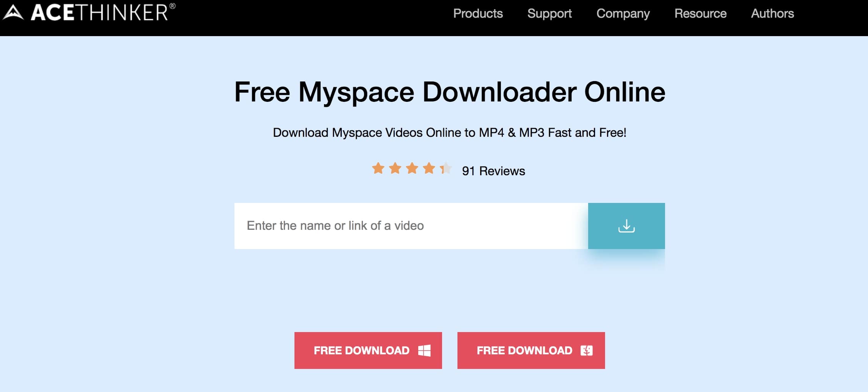The image size is (868, 392).
Task: Click the star rating row
Action: (412, 168)
